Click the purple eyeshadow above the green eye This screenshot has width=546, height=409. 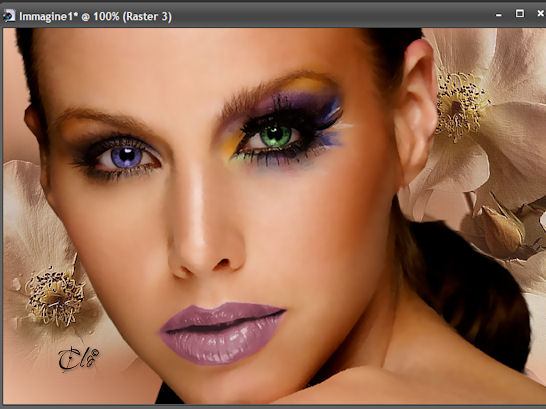tap(296, 102)
